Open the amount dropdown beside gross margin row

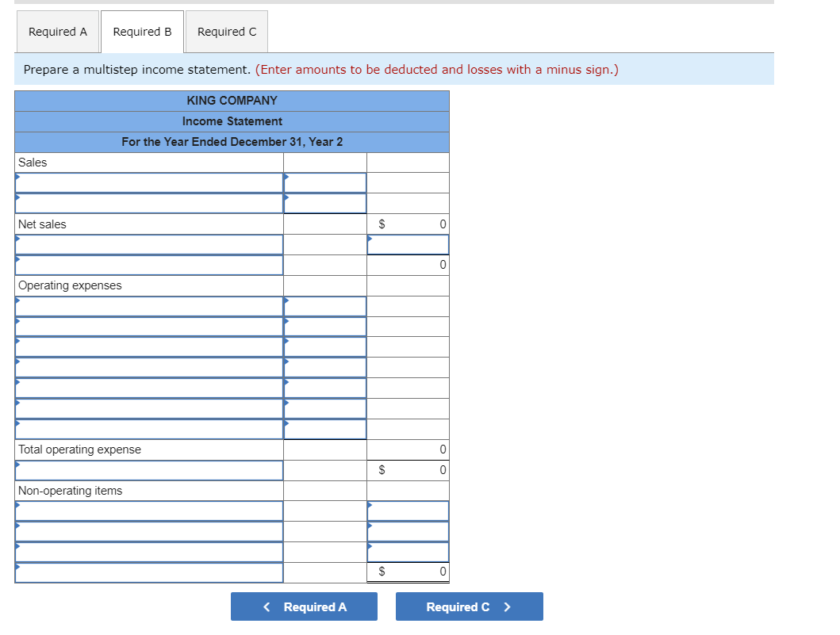pos(407,244)
